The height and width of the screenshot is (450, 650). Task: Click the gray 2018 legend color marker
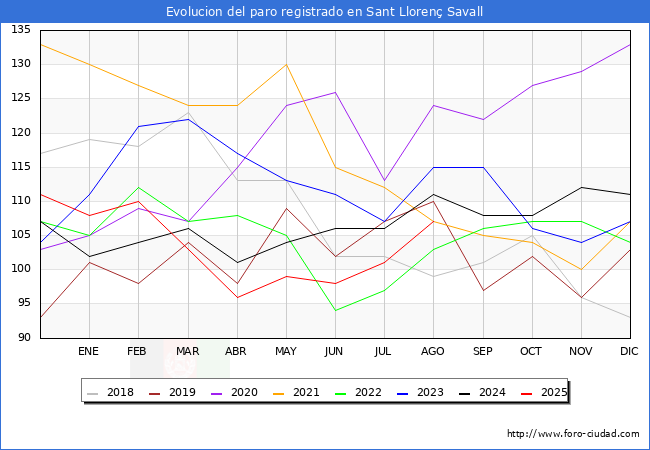click(x=92, y=393)
